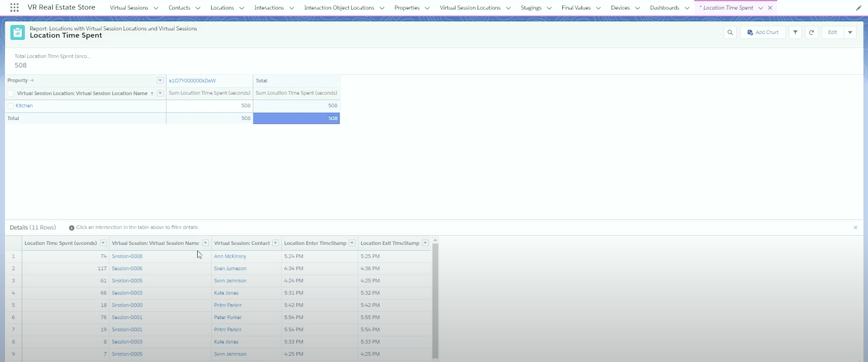Expand the Virtual Sessions tab menu chevron
The height and width of the screenshot is (362, 868).
click(x=156, y=8)
